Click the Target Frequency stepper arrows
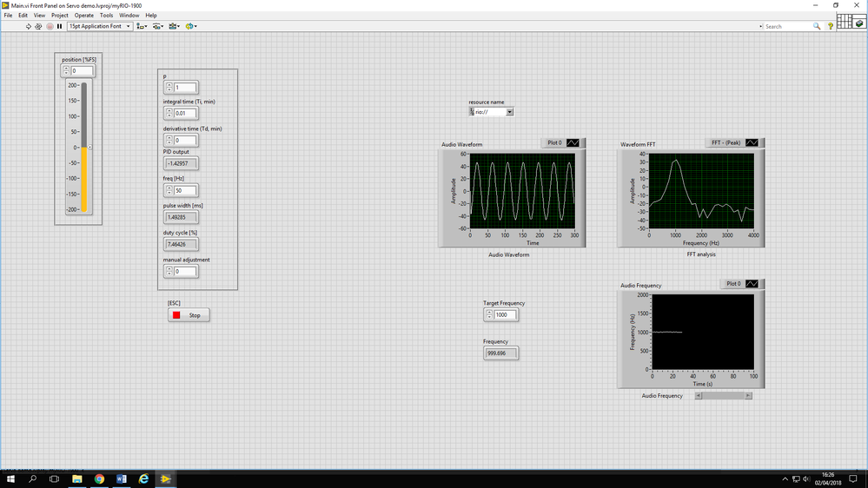This screenshot has height=488, width=868. tap(489, 315)
